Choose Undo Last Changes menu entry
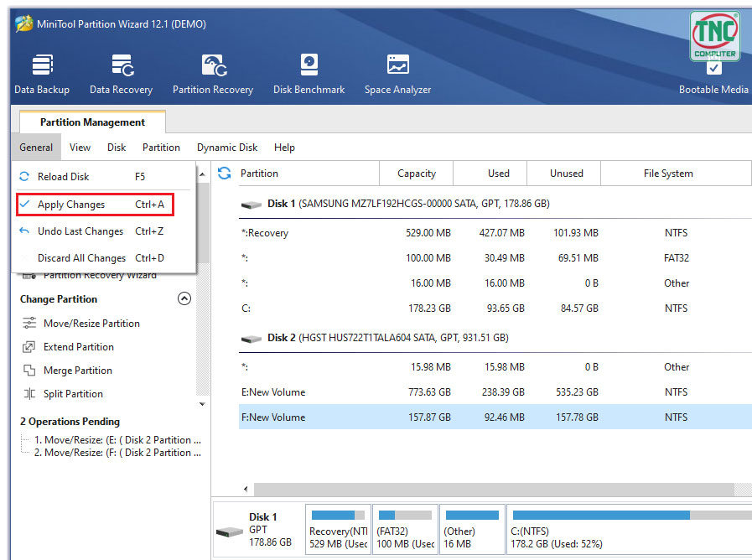Image resolution: width=752 pixels, height=560 pixels. point(104,231)
